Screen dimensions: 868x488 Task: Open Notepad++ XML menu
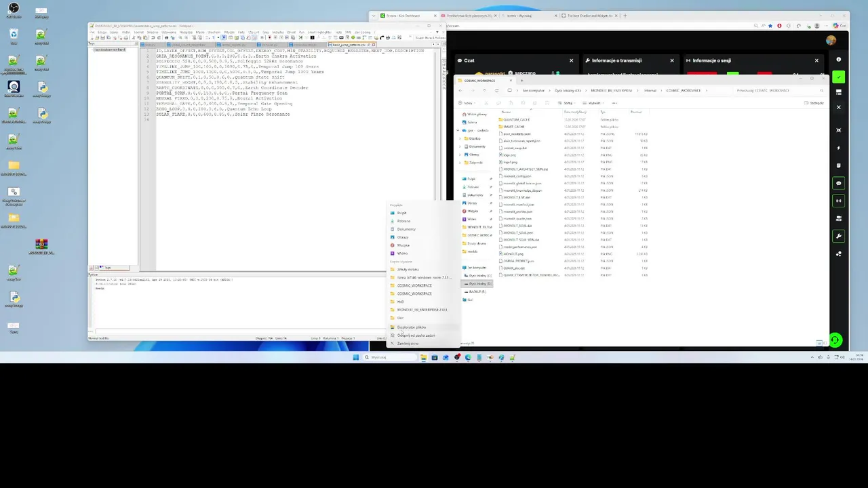[349, 32]
